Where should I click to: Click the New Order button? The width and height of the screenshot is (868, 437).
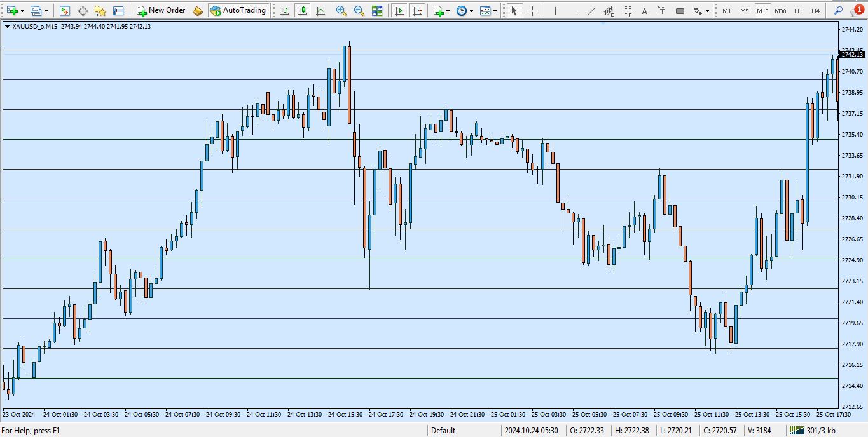pyautogui.click(x=161, y=11)
